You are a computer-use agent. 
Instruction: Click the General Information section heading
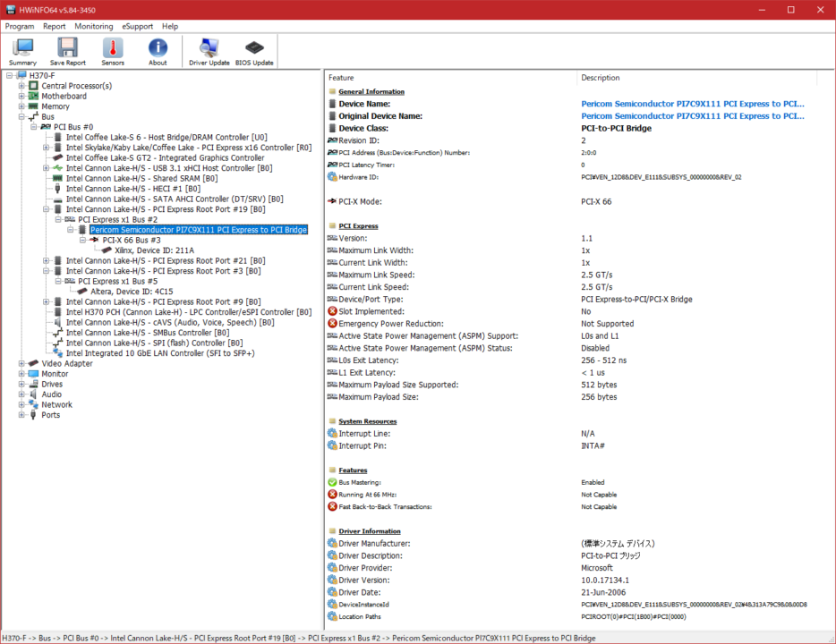tap(371, 91)
